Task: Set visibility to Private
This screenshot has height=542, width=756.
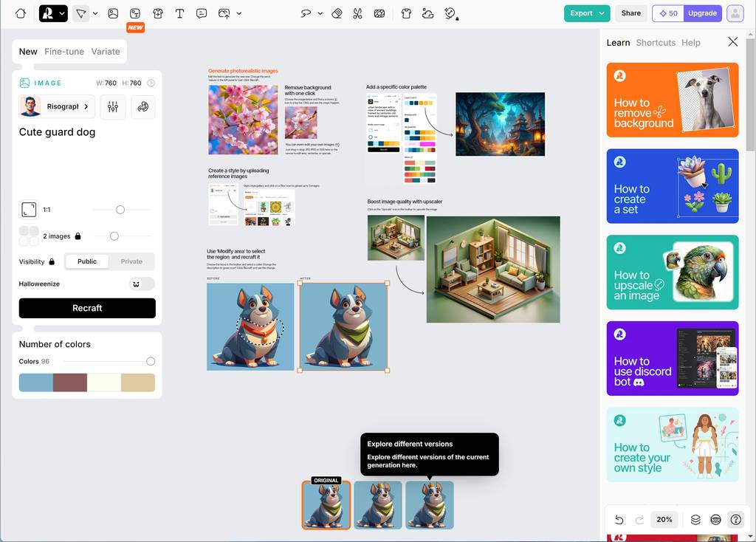Action: (x=131, y=261)
